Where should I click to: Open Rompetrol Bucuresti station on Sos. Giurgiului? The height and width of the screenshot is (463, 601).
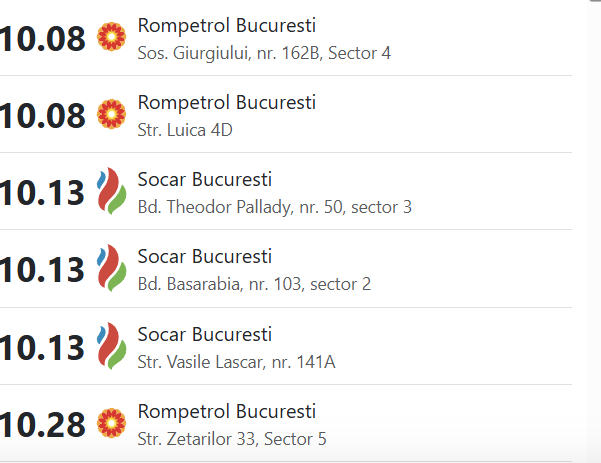coord(226,25)
